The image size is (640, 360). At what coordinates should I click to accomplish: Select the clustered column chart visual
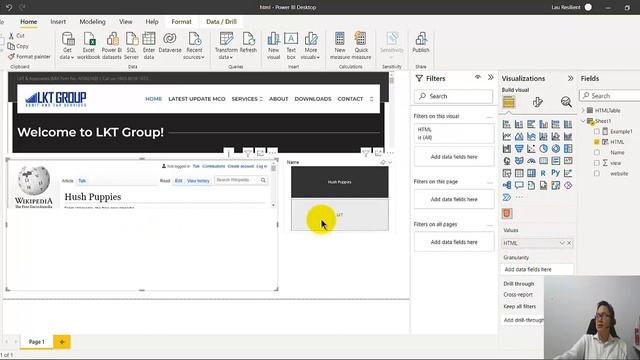pos(543,124)
